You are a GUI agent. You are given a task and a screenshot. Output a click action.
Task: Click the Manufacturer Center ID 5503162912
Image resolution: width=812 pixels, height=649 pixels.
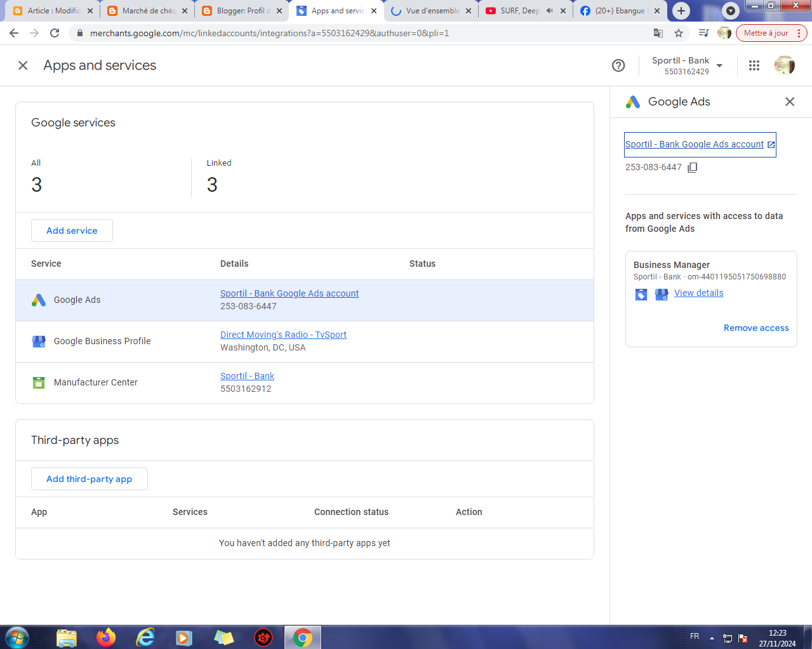246,389
